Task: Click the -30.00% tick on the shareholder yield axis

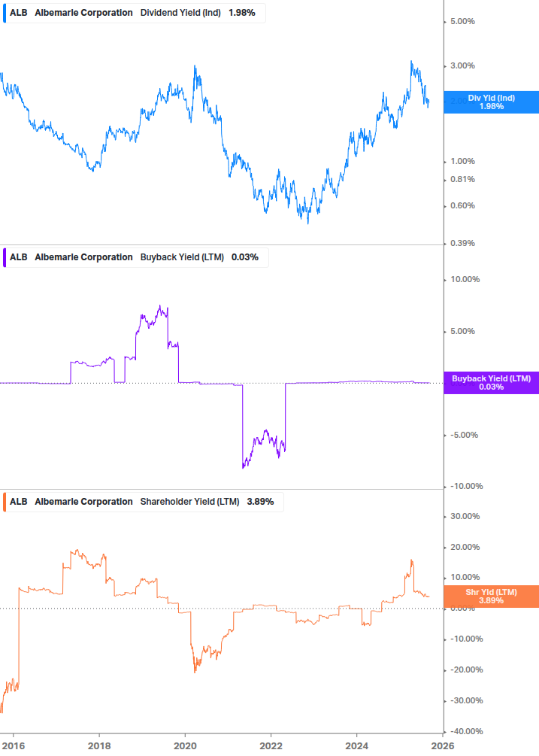Action: click(466, 700)
